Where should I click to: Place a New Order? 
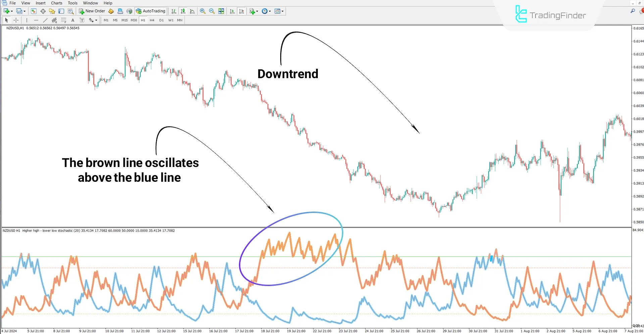click(92, 11)
